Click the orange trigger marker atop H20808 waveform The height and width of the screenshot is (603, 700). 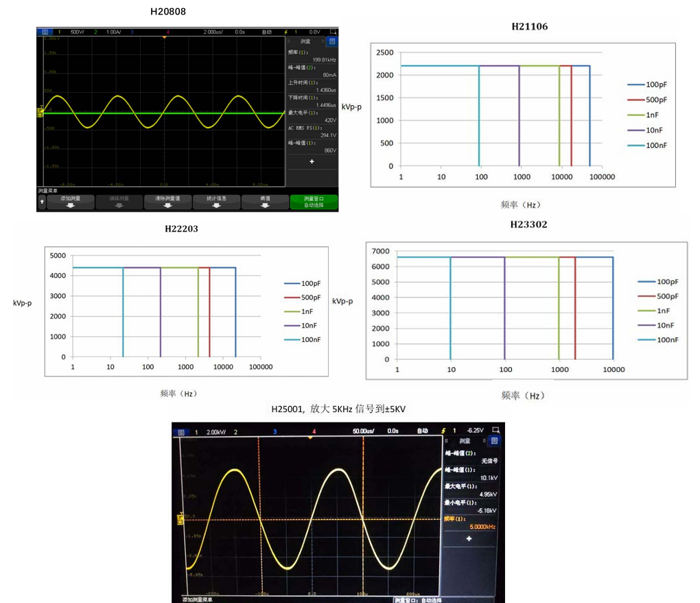pyautogui.click(x=164, y=37)
